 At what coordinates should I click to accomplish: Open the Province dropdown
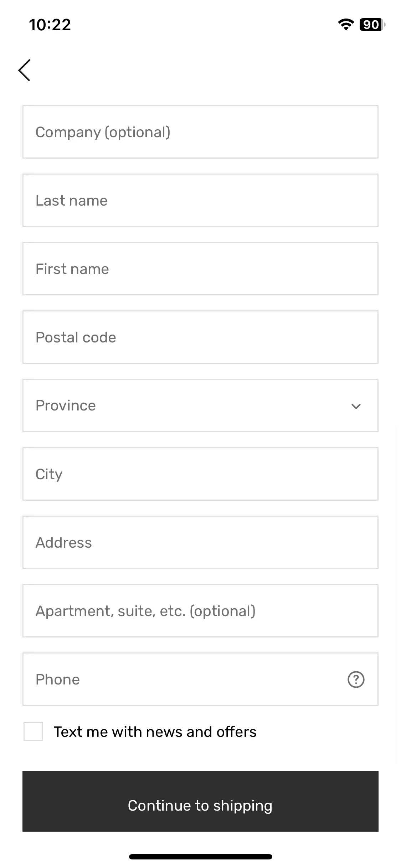click(x=200, y=405)
